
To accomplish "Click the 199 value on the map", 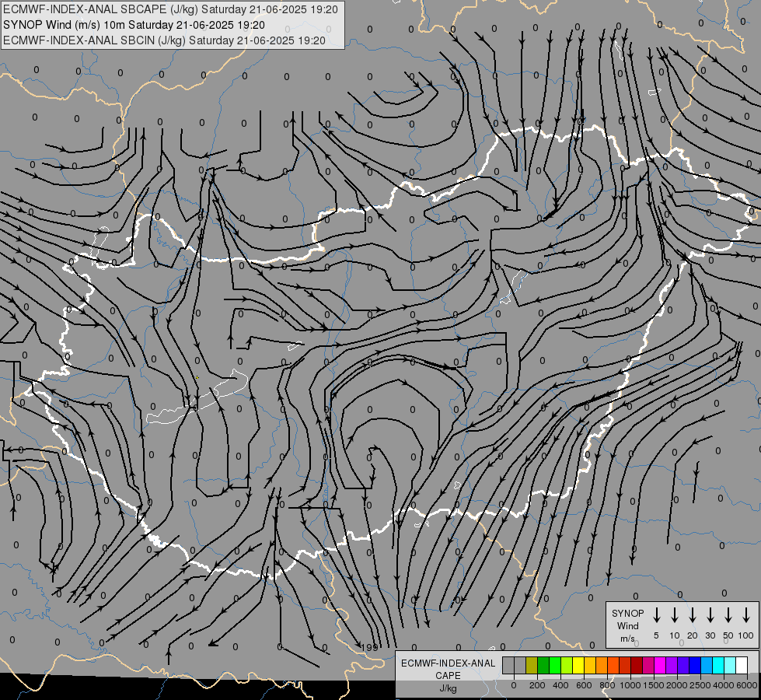I will 370,648.
